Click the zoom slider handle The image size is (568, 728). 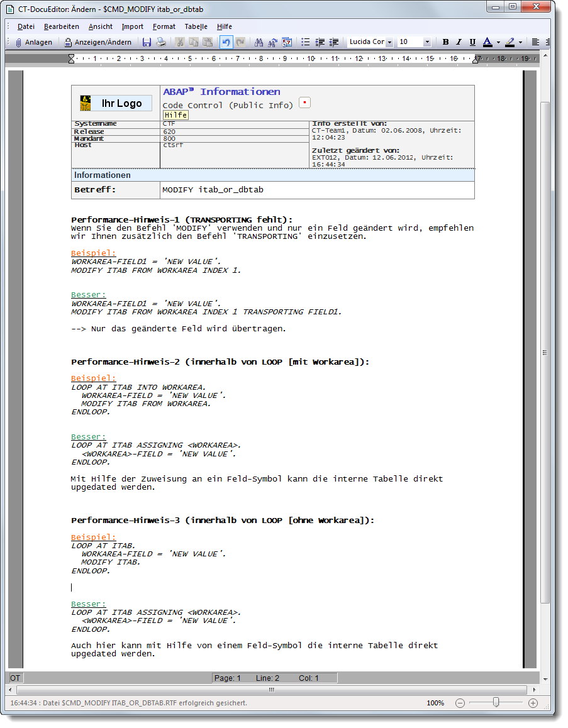click(x=496, y=703)
